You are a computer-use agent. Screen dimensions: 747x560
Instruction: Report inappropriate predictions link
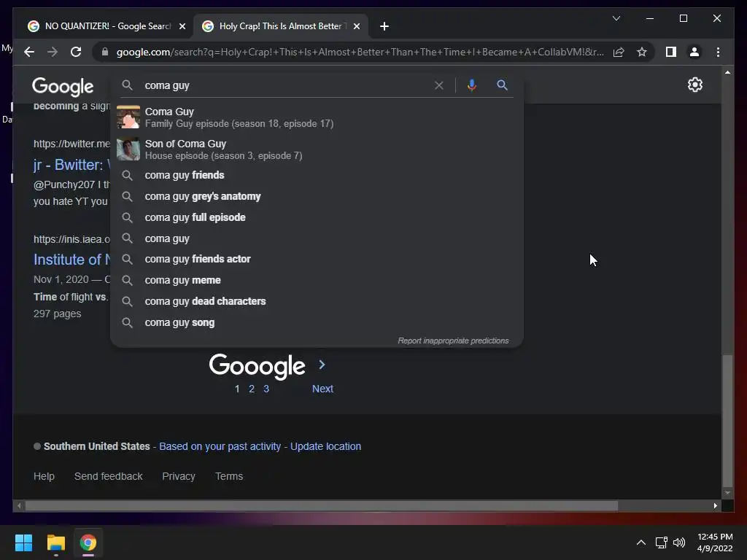pos(453,341)
